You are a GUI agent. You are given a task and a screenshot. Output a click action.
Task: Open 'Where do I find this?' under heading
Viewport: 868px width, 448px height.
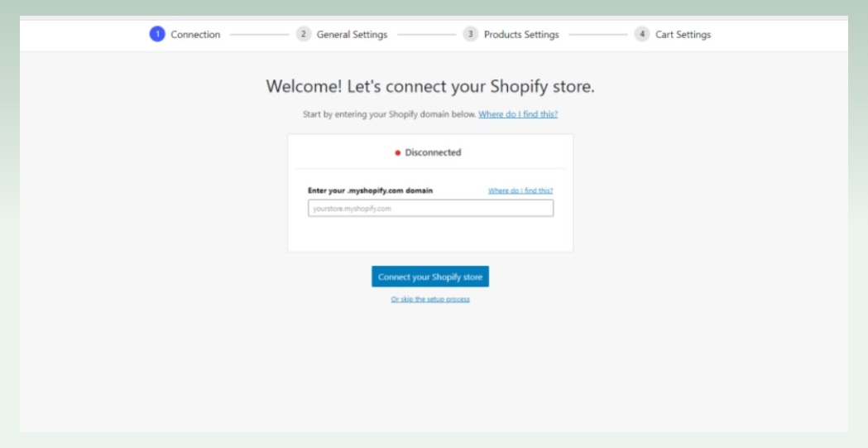tap(518, 114)
